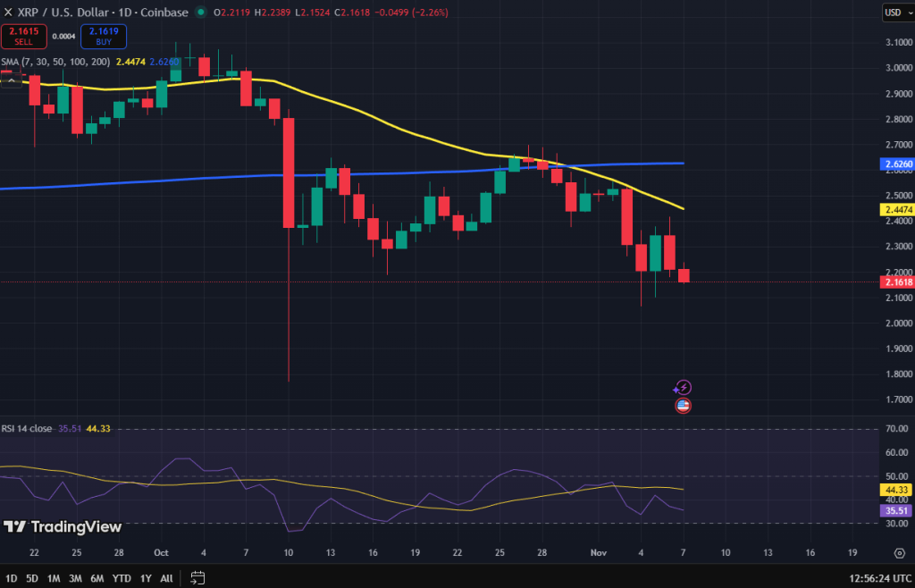915x588 pixels.
Task: Click the red 2.1618 current price label
Action: coord(896,282)
